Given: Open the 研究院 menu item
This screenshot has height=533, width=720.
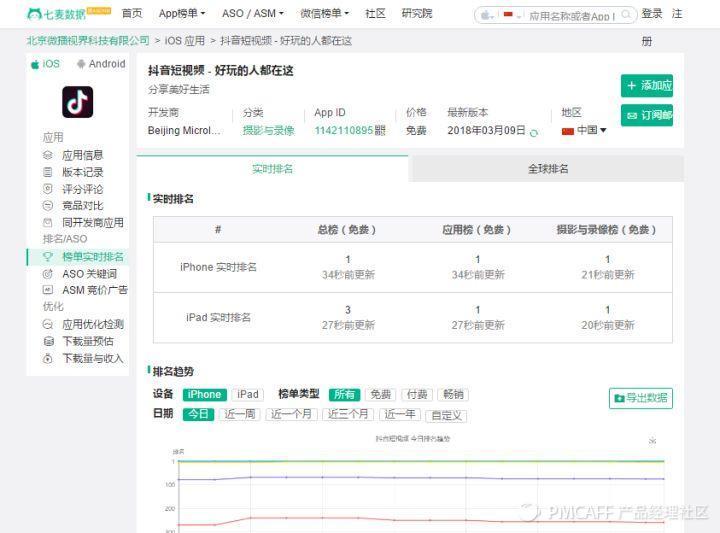Looking at the screenshot, I should pyautogui.click(x=416, y=14).
